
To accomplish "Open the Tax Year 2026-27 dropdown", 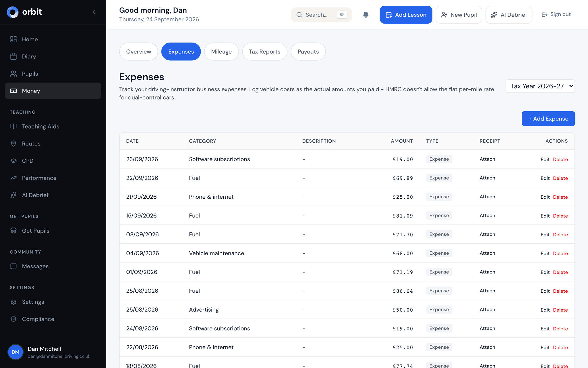I will 540,86.
